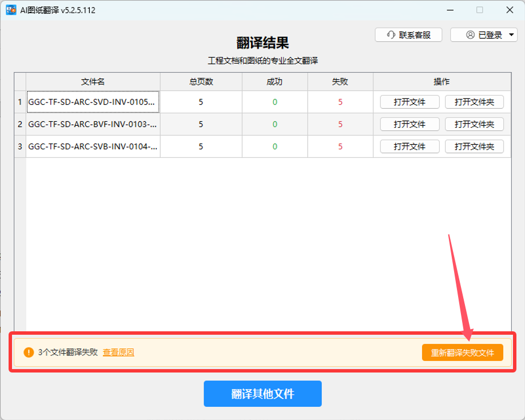Viewport: 525px width, 420px height.
Task: Click the 3个文件翻译失败 status message
Action: click(67, 352)
